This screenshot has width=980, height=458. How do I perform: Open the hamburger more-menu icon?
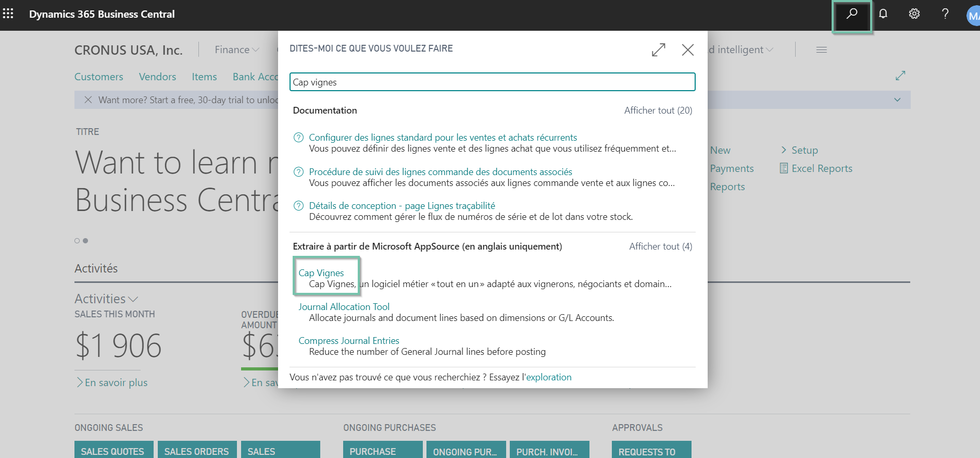tap(822, 50)
